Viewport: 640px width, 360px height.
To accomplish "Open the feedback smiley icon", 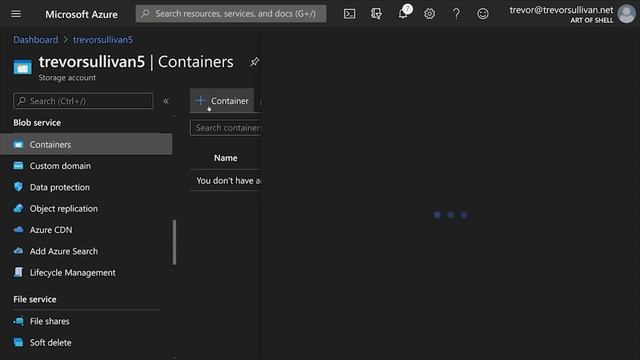I will point(483,14).
